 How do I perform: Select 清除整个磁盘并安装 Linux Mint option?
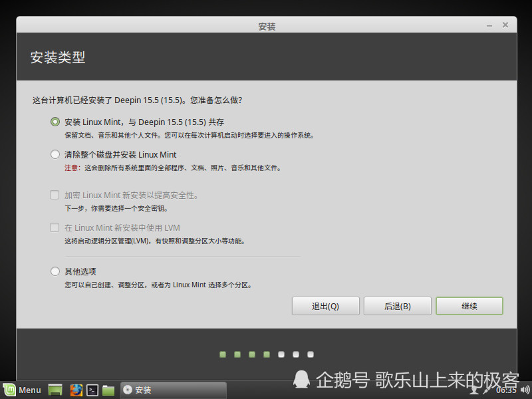click(55, 155)
